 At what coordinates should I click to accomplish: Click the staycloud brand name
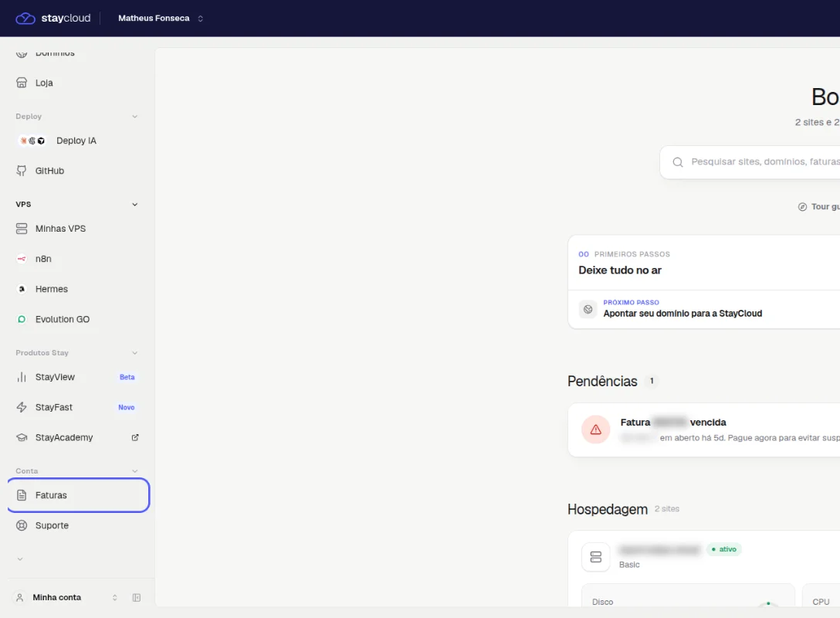coord(66,19)
